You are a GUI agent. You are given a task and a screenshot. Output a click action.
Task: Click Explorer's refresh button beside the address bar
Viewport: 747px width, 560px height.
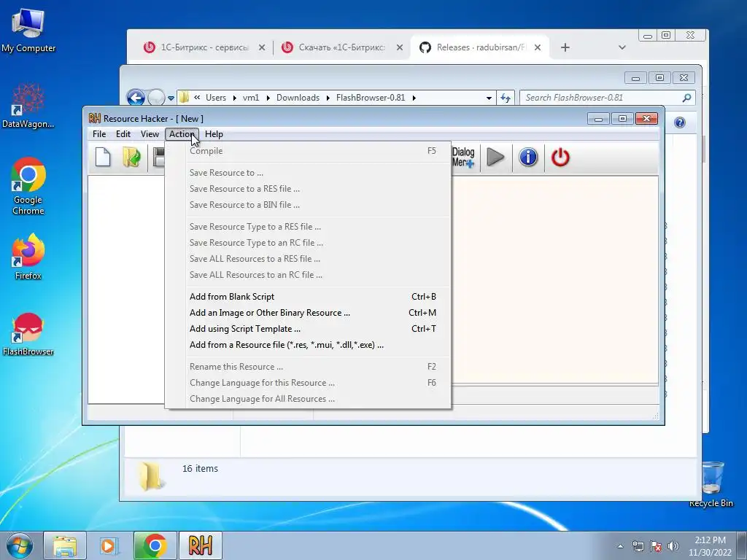tap(506, 98)
